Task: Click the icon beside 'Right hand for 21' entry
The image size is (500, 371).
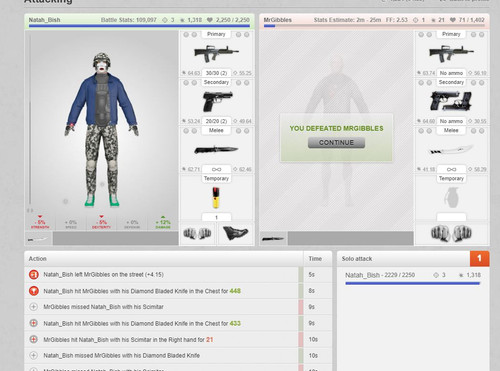Action: click(33, 339)
